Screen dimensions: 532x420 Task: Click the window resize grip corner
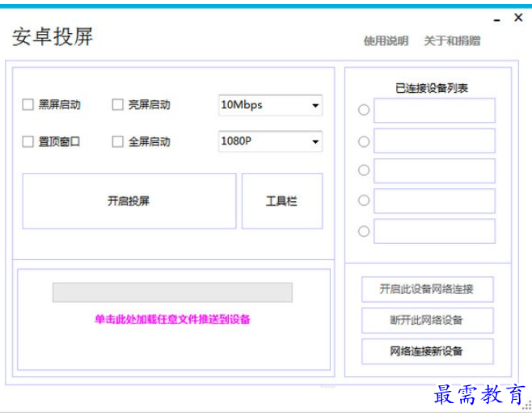(x=528, y=405)
